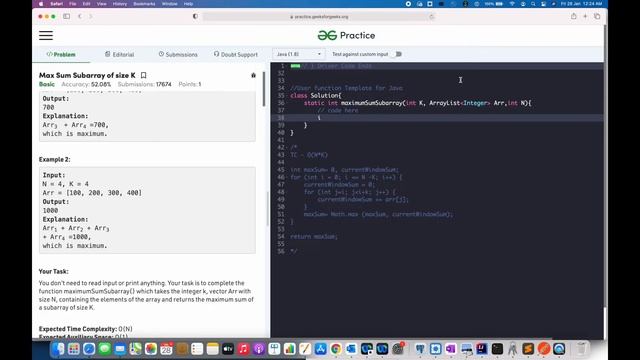The image size is (640, 360).
Task: Click the 'Your Task:' heading
Action: pos(53,271)
